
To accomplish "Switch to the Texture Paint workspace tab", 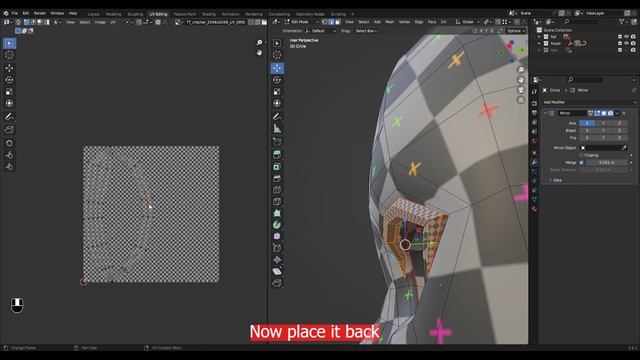I will click(x=184, y=14).
